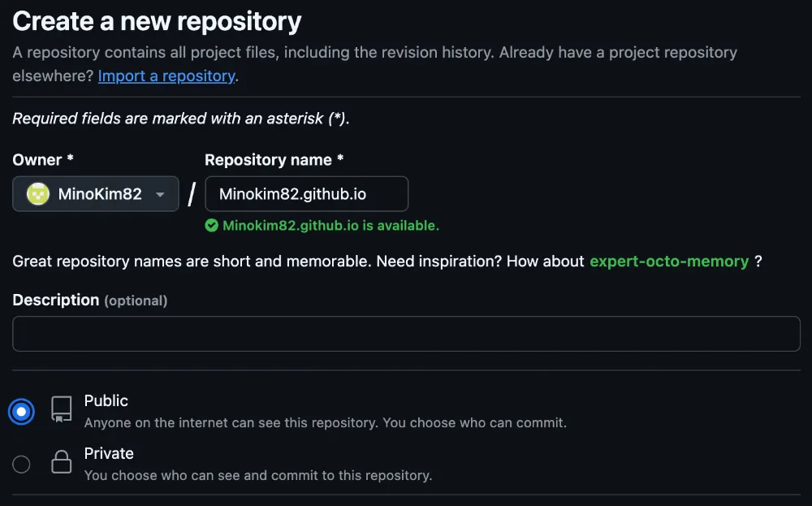
Task: Click the Public option label
Action: coord(106,400)
